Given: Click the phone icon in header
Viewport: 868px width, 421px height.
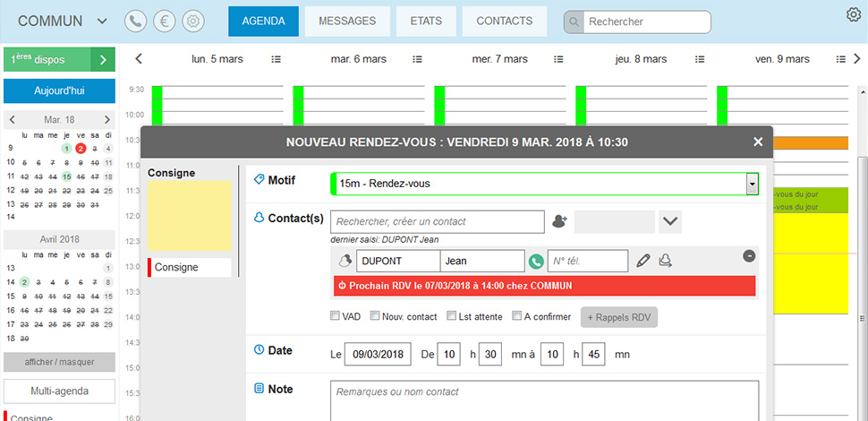Looking at the screenshot, I should 136,21.
